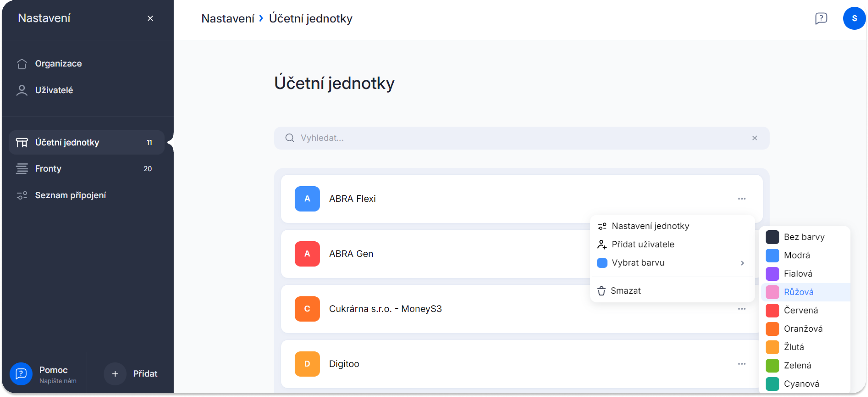Choose Smazat from context menu
Viewport: 868px width, 397px height.
pos(672,291)
